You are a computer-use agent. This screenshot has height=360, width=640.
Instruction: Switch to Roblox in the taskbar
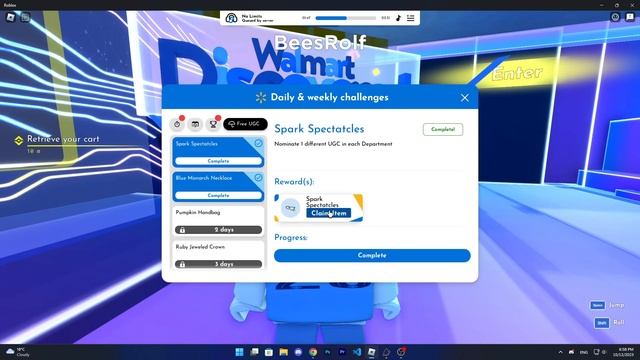click(372, 352)
